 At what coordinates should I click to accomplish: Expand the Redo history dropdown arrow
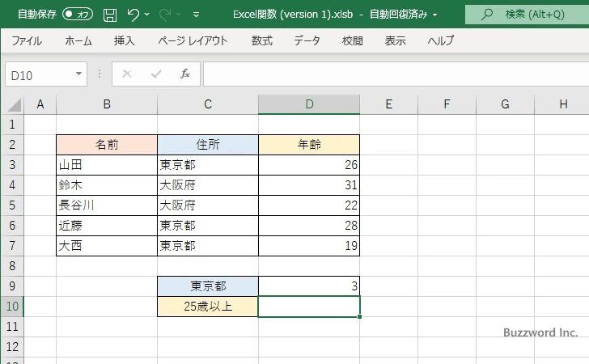click(x=179, y=15)
